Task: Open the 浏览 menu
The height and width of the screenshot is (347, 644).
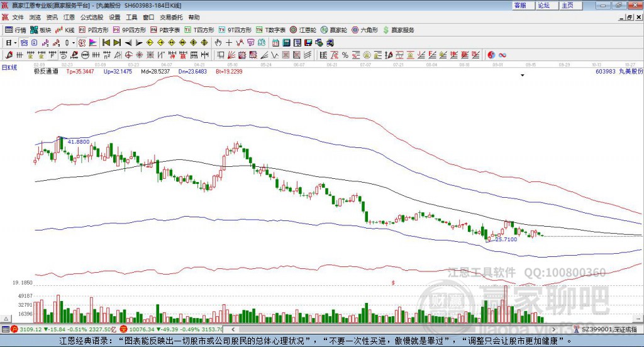Action: pos(35,17)
